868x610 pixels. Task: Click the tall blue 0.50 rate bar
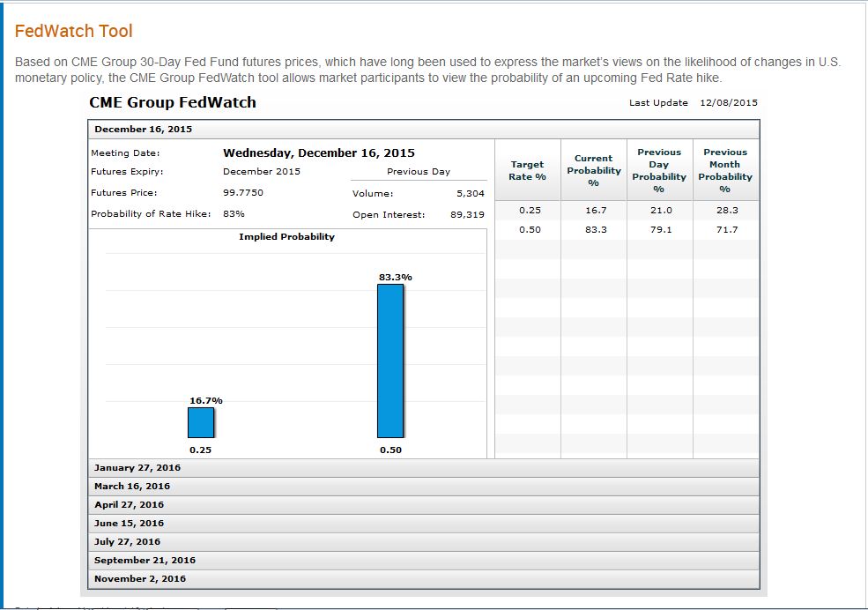click(x=390, y=361)
